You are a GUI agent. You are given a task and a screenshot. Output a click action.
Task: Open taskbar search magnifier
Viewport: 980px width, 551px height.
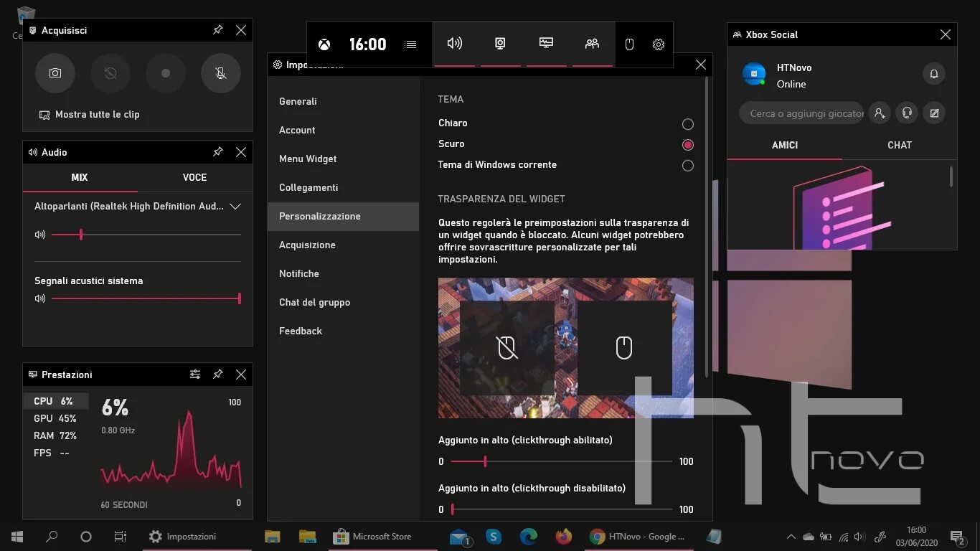click(52, 537)
